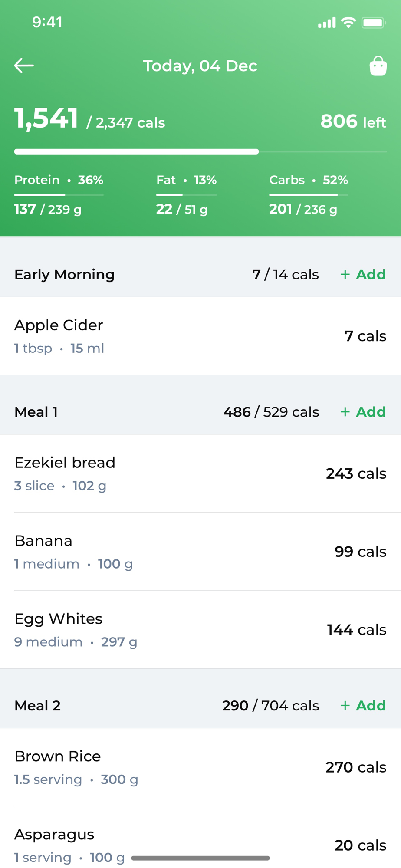
Task: Add food to Meal 1
Action: [x=363, y=412]
